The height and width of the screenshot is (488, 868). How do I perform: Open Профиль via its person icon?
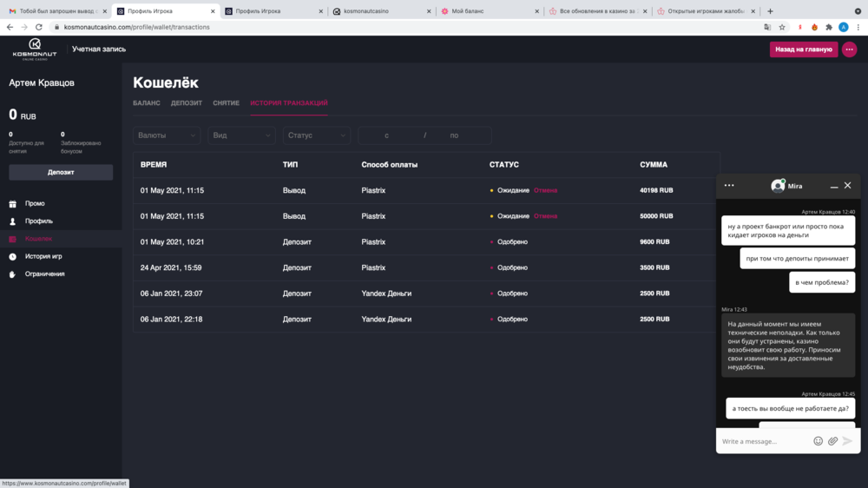point(13,221)
